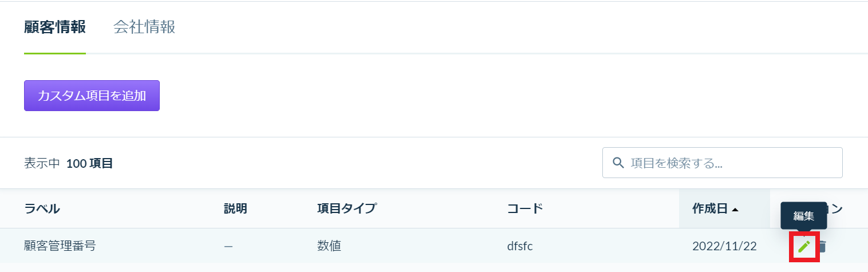This screenshot has width=868, height=272.
Task: Sort by the 作成日 column header
Action: point(710,209)
